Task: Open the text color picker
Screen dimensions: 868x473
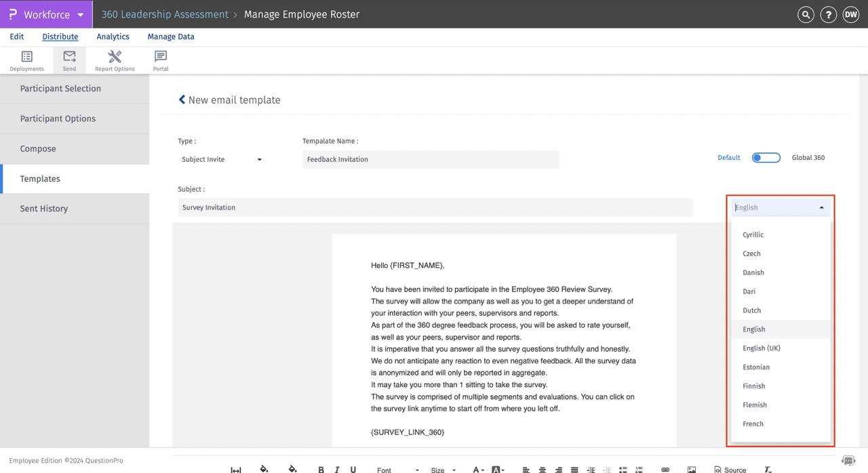Action: pyautogui.click(x=477, y=468)
